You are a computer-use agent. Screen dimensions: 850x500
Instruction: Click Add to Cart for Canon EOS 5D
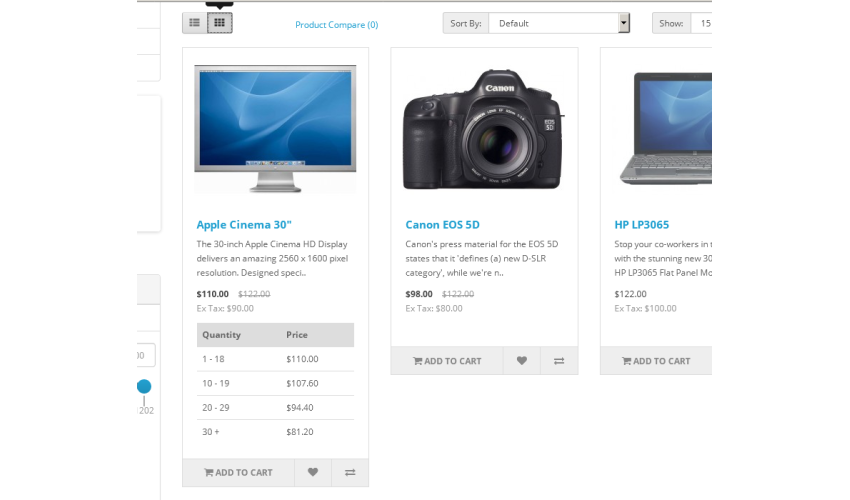tap(447, 361)
